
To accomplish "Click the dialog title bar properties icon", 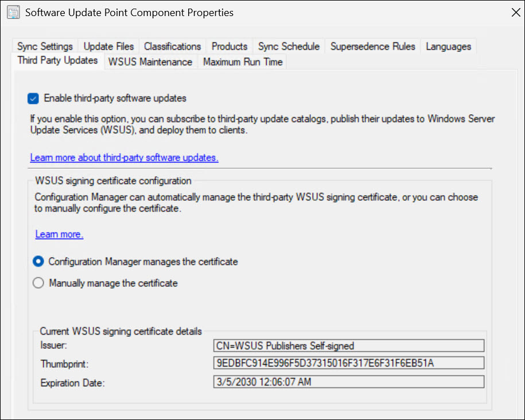I will (x=12, y=13).
